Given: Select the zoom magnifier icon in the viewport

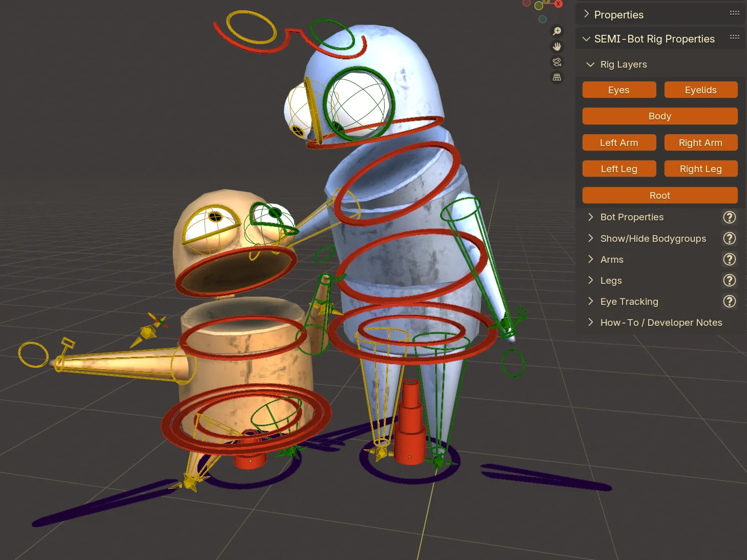Looking at the screenshot, I should [x=557, y=31].
